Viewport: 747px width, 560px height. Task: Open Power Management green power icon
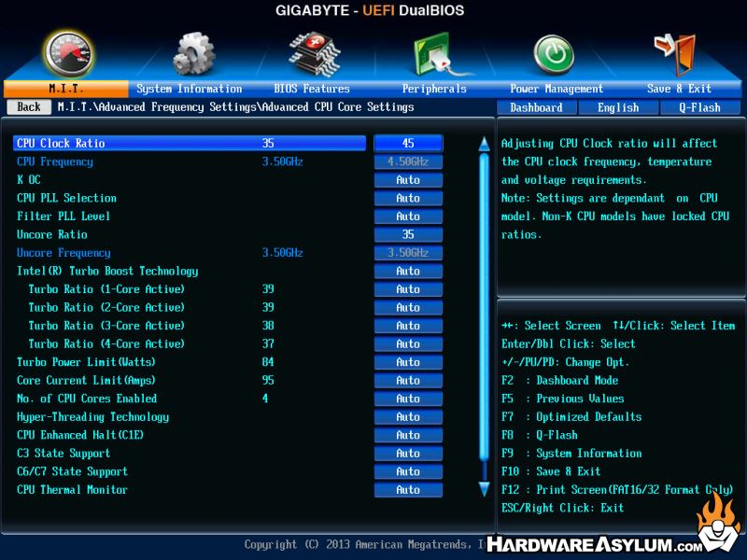[x=554, y=54]
